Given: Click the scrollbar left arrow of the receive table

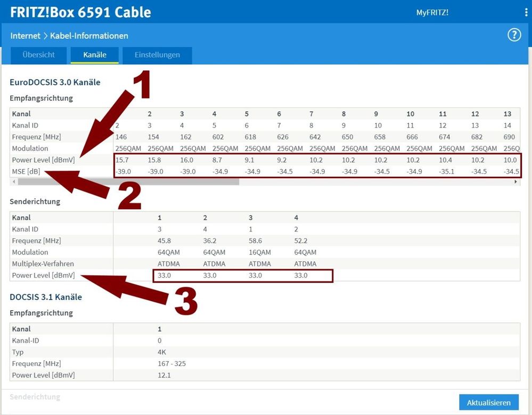Looking at the screenshot, I should [x=14, y=182].
